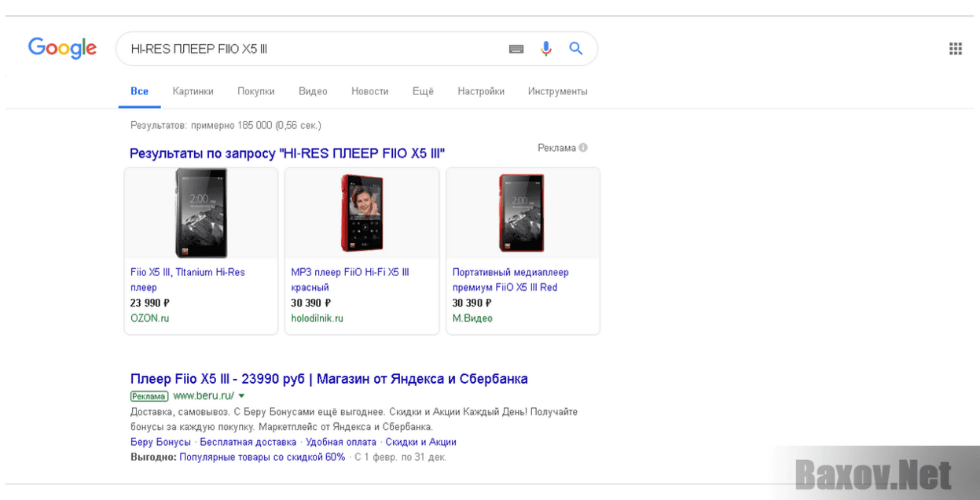Viewport: 980px width, 500px height.
Task: Go to the Новости tab
Action: (x=369, y=91)
